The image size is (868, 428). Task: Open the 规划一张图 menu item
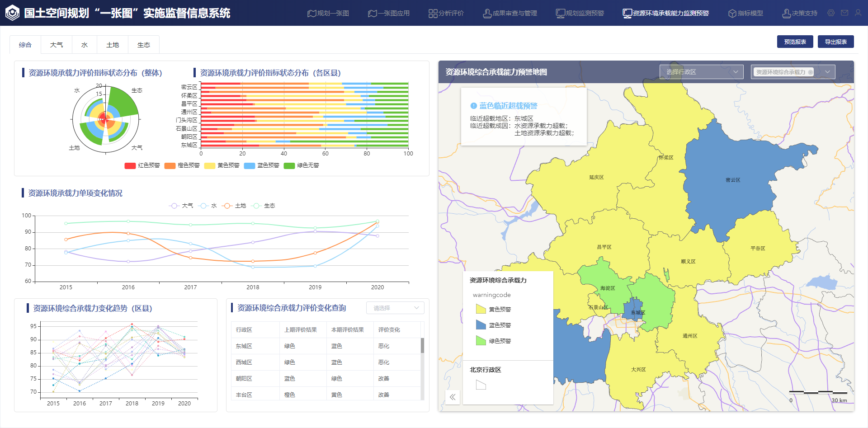tap(328, 14)
